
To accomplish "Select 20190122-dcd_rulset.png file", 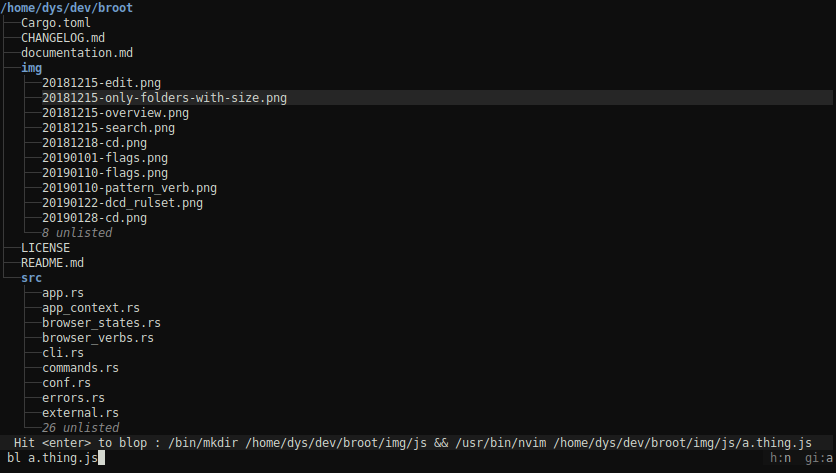I will click(x=123, y=203).
